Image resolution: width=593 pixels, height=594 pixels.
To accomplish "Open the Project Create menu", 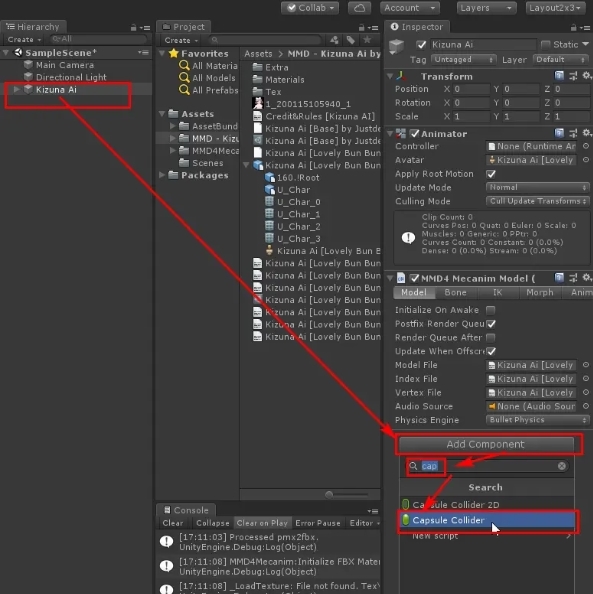I will click(181, 40).
